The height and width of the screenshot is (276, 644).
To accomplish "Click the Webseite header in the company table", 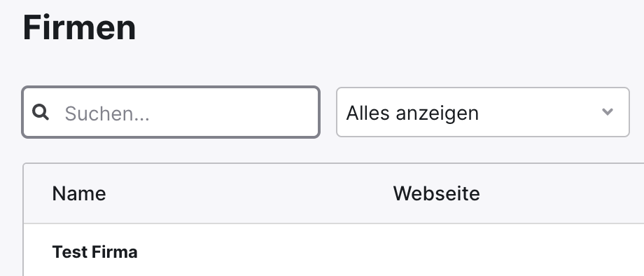I will [x=436, y=193].
